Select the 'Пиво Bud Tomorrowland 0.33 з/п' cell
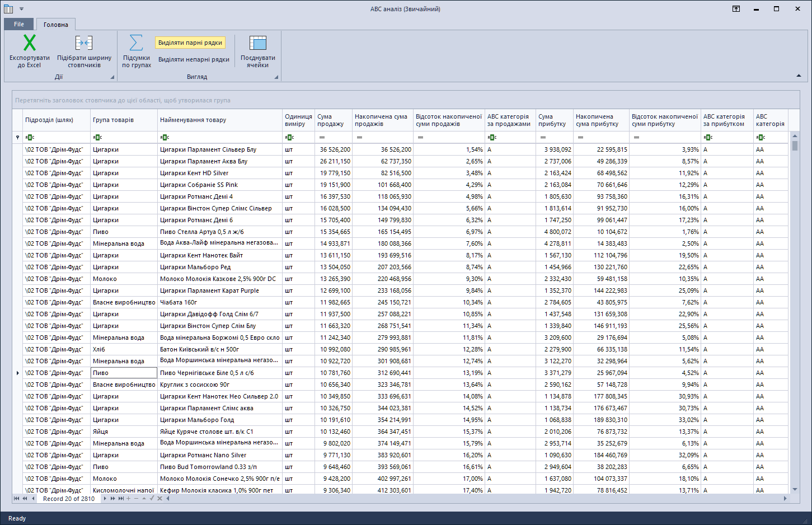The width and height of the screenshot is (812, 525). (220, 467)
